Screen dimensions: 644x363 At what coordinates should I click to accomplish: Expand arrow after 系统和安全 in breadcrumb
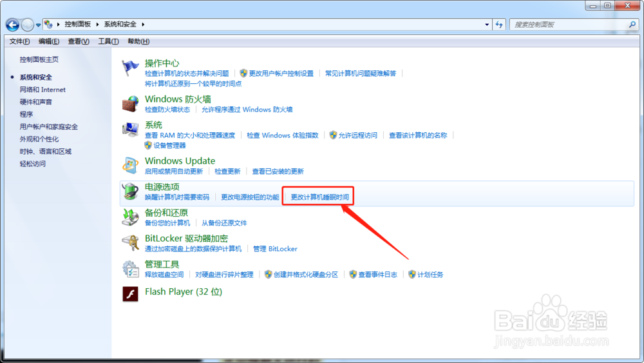[143, 25]
